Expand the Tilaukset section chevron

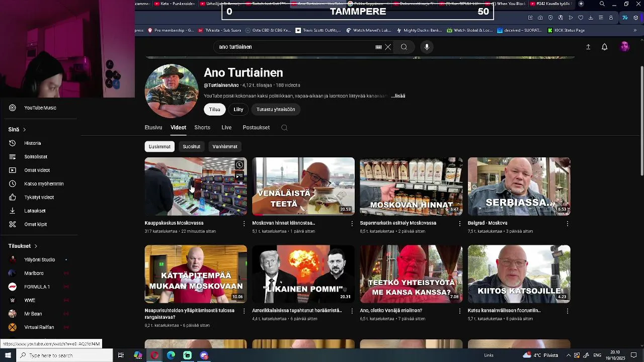pyautogui.click(x=36, y=246)
